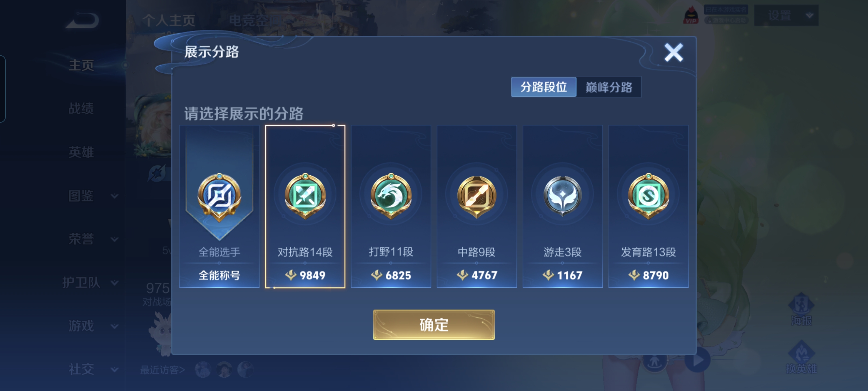Confirm with the 确定 button

click(434, 325)
